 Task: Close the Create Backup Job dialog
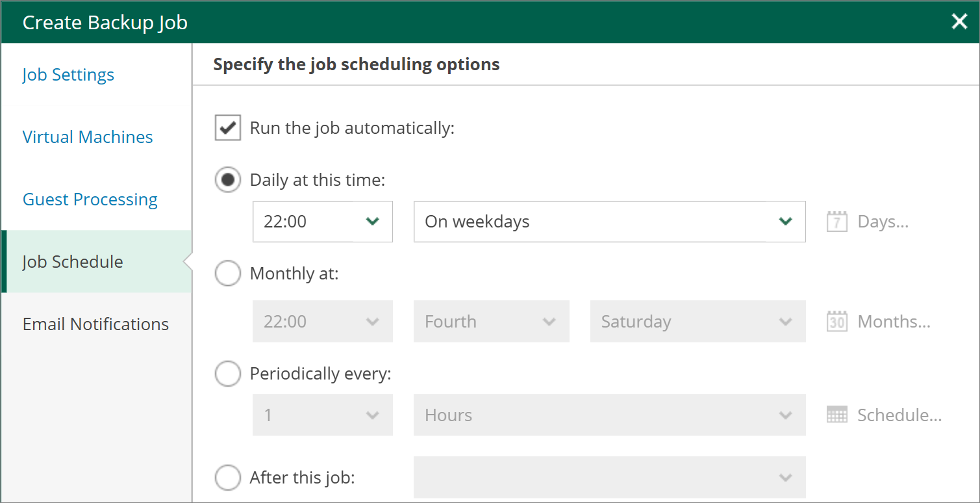click(959, 21)
